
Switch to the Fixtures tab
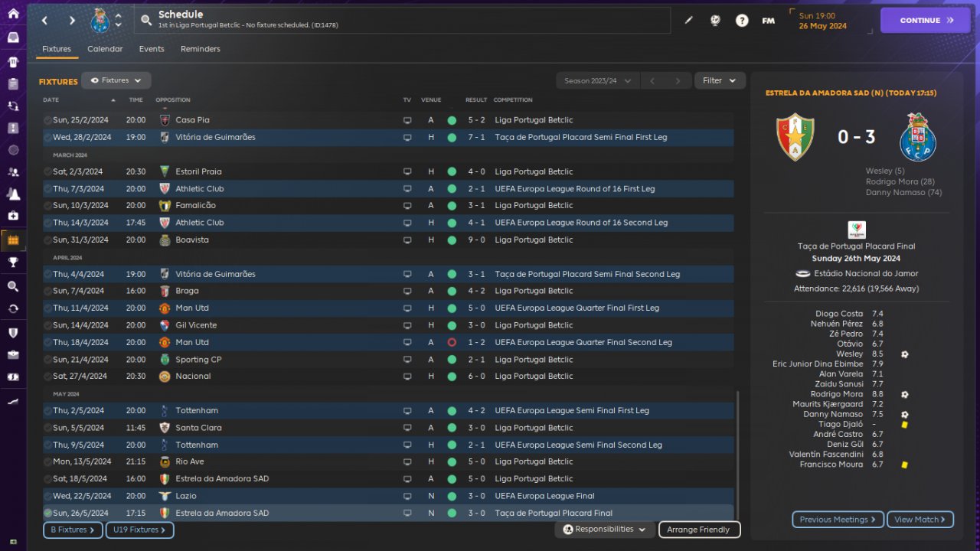click(x=57, y=49)
